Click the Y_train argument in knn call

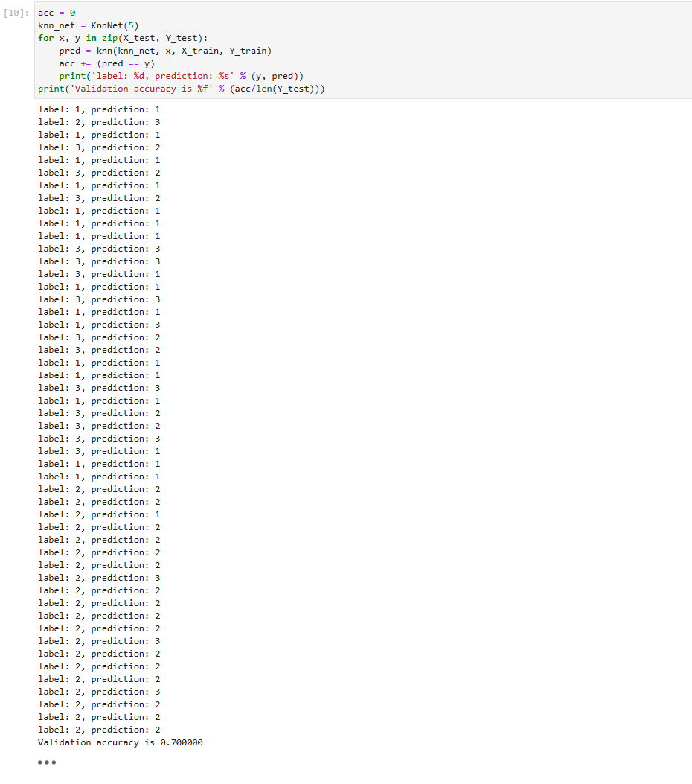[248, 51]
